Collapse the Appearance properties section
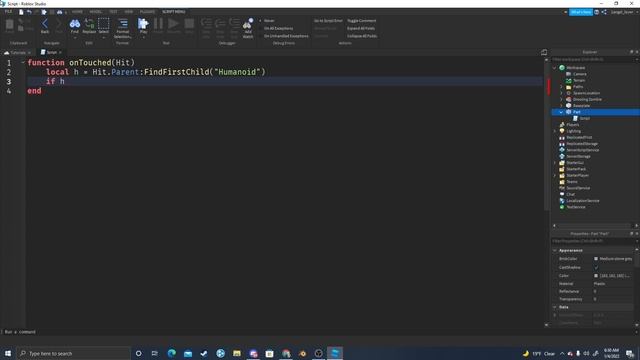This screenshot has width=640, height=360. tap(555, 250)
